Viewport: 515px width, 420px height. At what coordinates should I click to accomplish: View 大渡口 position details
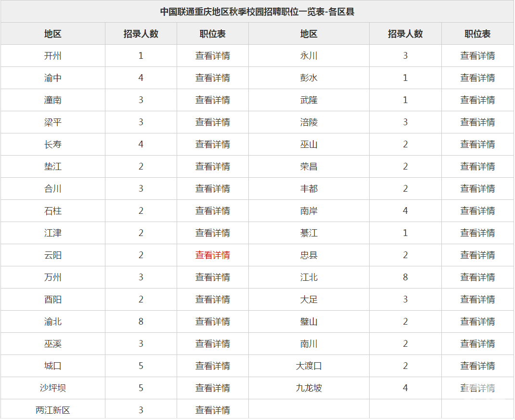point(477,366)
